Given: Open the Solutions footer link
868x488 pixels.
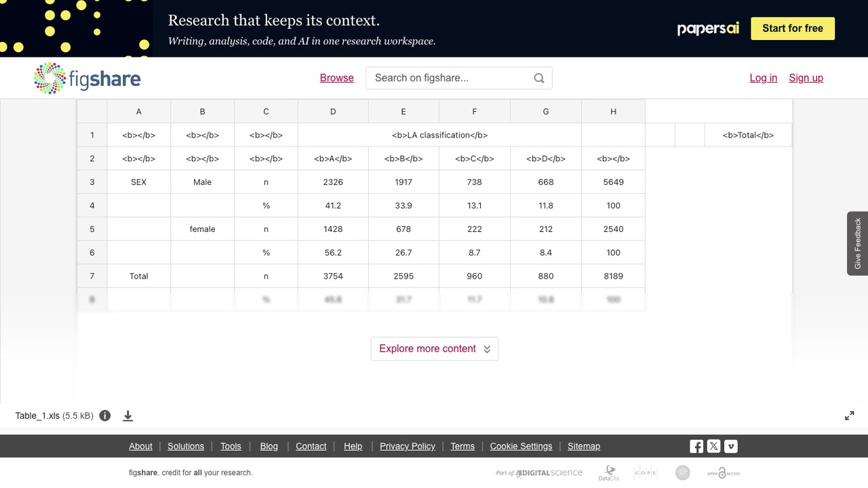Looking at the screenshot, I should click(186, 446).
